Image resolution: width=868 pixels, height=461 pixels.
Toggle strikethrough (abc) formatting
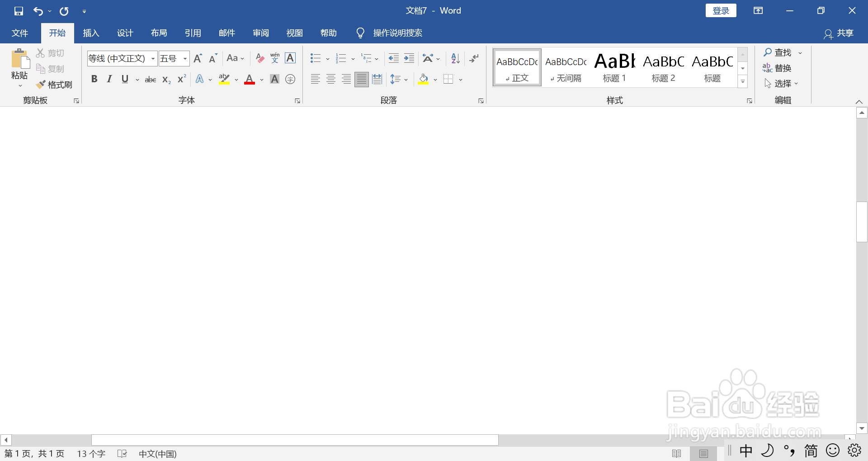tap(151, 80)
